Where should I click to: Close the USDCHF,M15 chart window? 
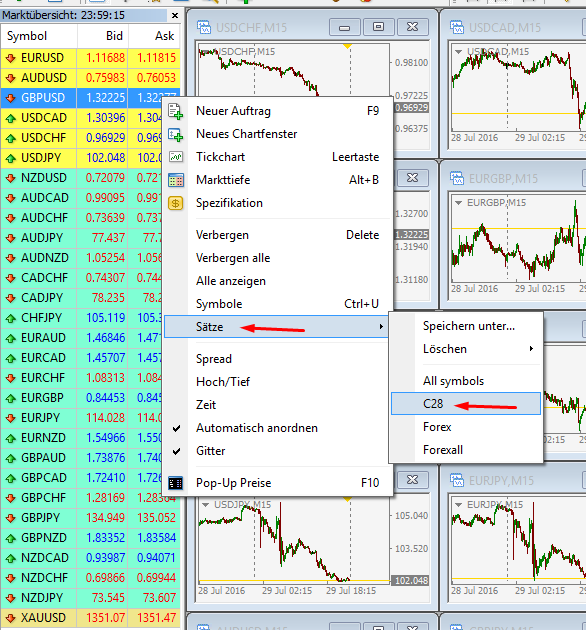click(412, 27)
